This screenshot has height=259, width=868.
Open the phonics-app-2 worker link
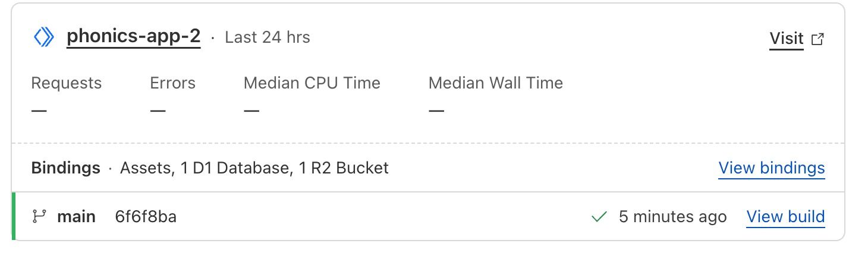pyautogui.click(x=133, y=37)
